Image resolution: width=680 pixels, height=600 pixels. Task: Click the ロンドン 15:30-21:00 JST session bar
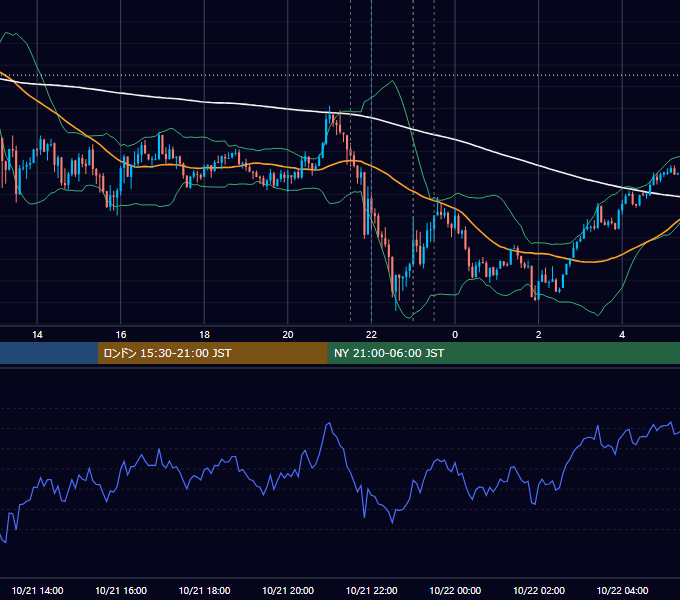coord(212,353)
